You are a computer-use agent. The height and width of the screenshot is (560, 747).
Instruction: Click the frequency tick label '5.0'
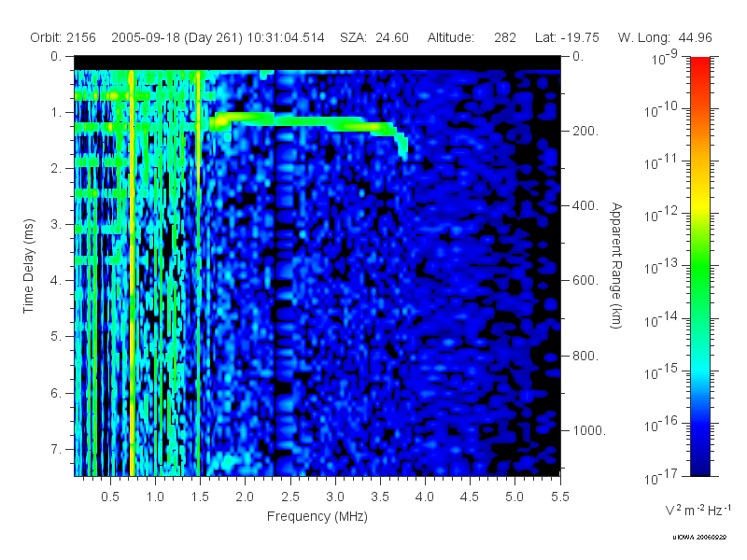click(514, 497)
